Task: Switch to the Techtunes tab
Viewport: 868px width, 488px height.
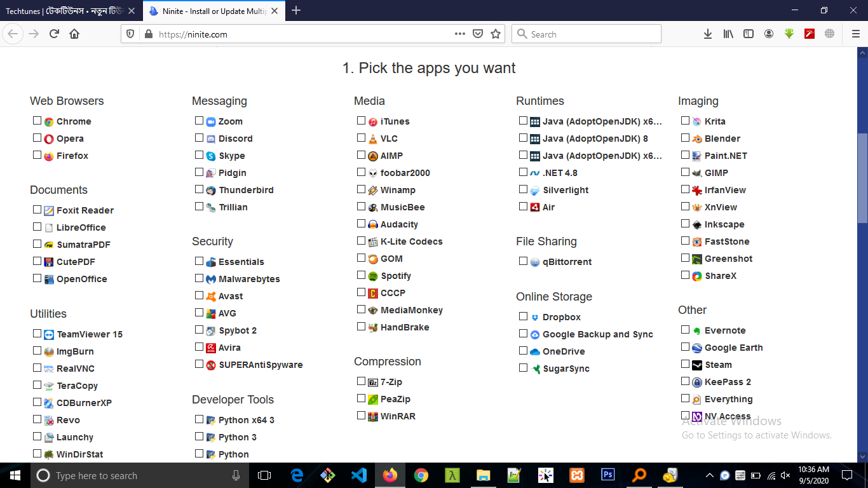Action: (x=70, y=11)
